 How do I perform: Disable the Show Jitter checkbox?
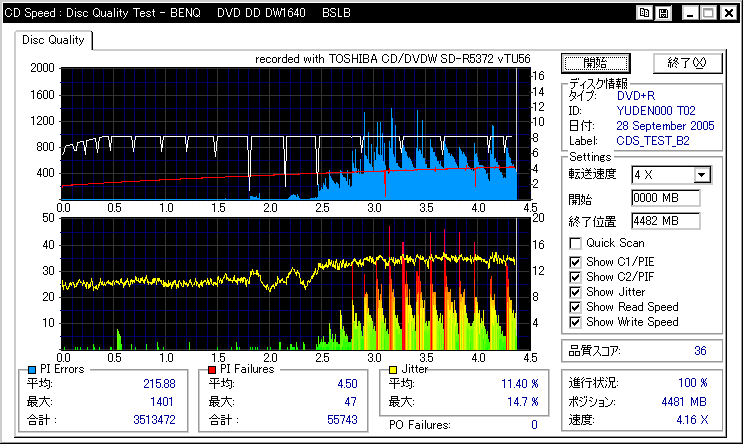(x=575, y=292)
